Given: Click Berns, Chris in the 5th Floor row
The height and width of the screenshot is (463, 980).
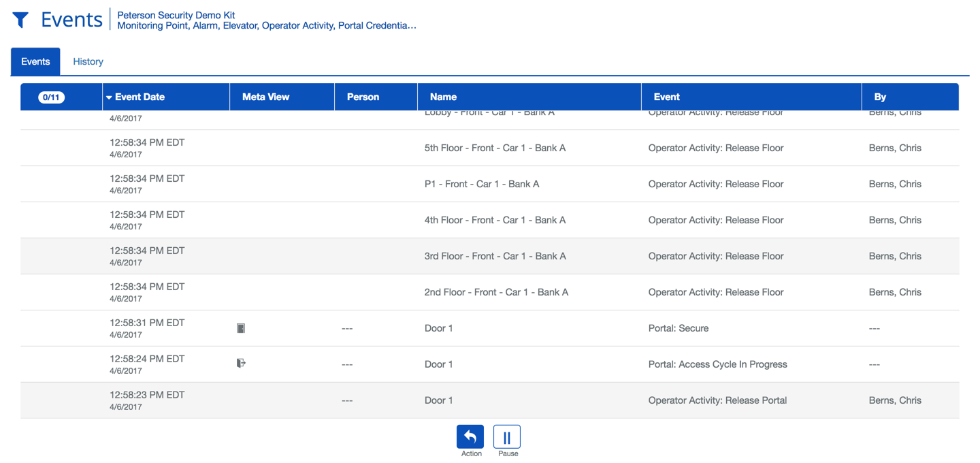Looking at the screenshot, I should pos(895,148).
